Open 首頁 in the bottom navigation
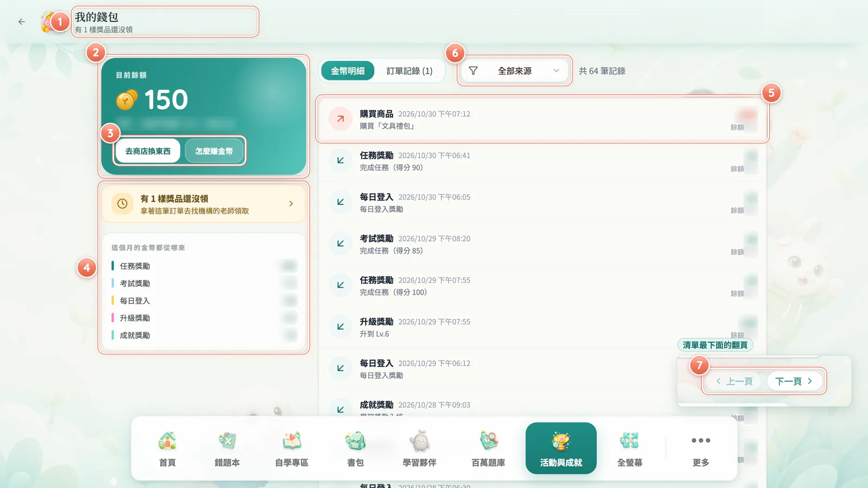This screenshot has width=868, height=488. pos(167,448)
